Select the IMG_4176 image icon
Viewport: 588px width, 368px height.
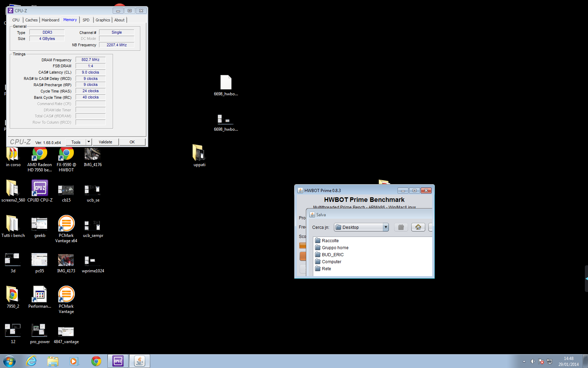coord(93,156)
